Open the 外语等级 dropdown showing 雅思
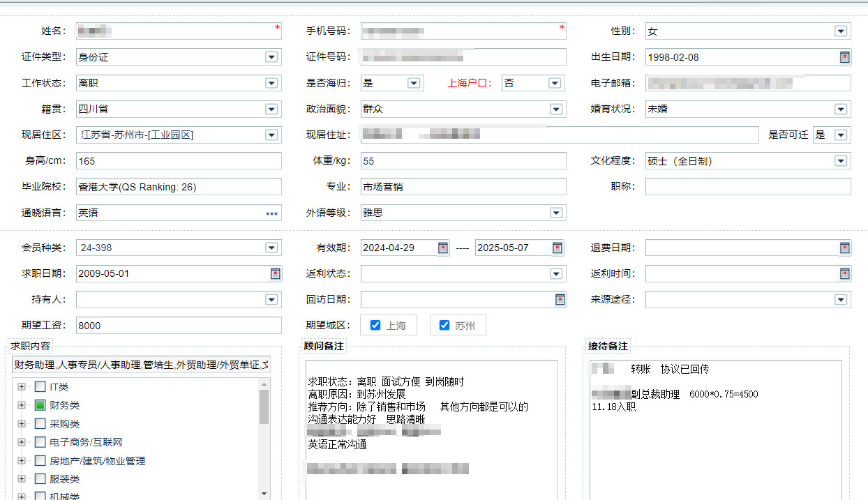 pyautogui.click(x=555, y=213)
